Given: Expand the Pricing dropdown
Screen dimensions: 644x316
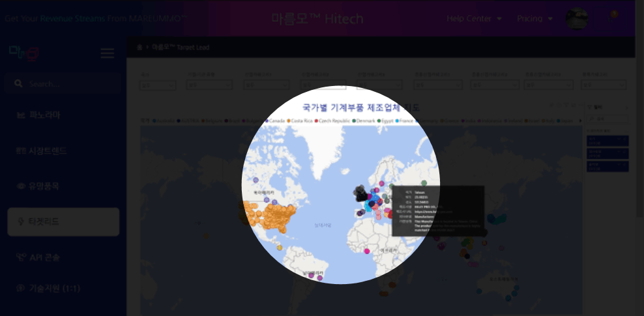Looking at the screenshot, I should pos(534,18).
